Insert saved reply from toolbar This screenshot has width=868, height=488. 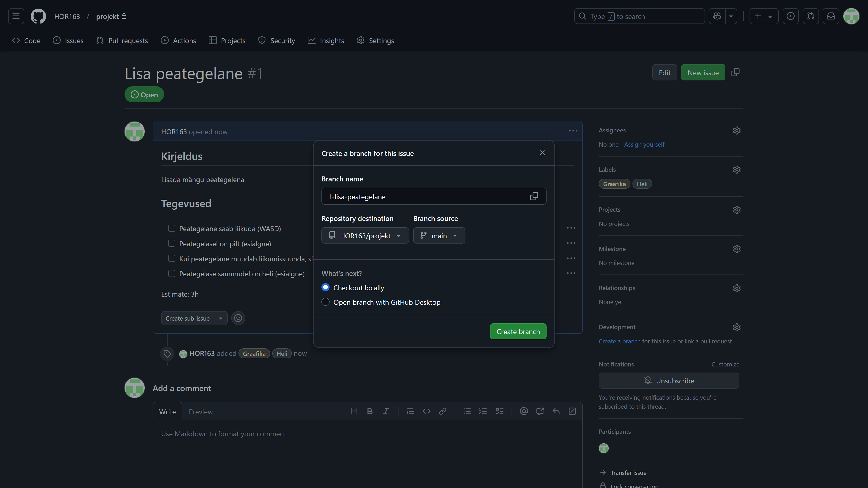[x=556, y=411]
